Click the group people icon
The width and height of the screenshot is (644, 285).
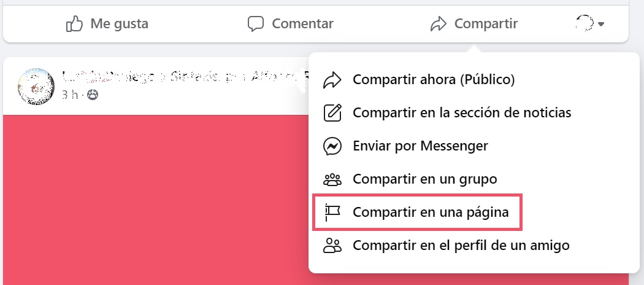pyautogui.click(x=332, y=179)
